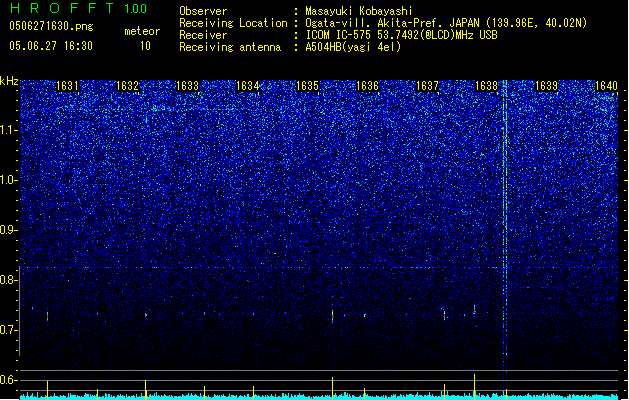Click the 1634 time axis label
Image resolution: width=629 pixels, height=400 pixels.
coord(248,86)
